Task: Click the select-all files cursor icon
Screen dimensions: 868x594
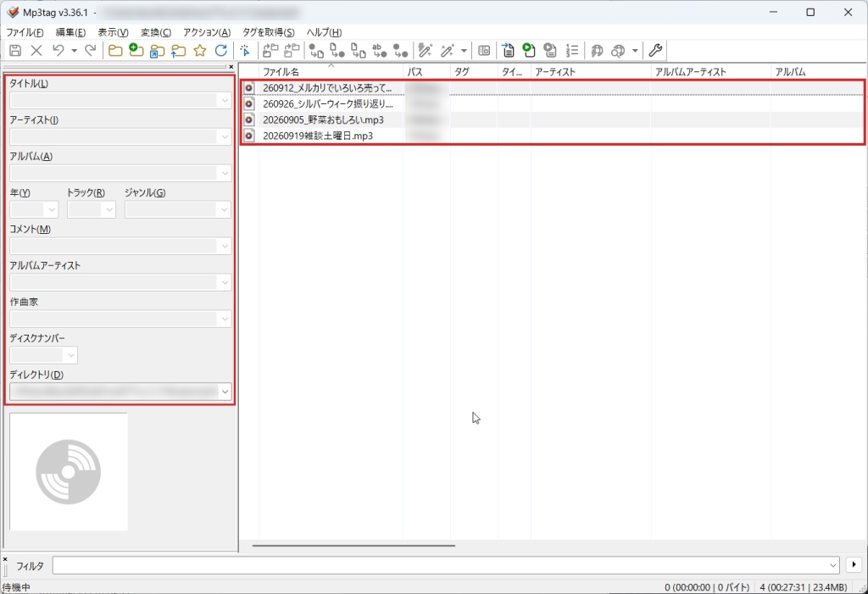Action: pos(245,51)
